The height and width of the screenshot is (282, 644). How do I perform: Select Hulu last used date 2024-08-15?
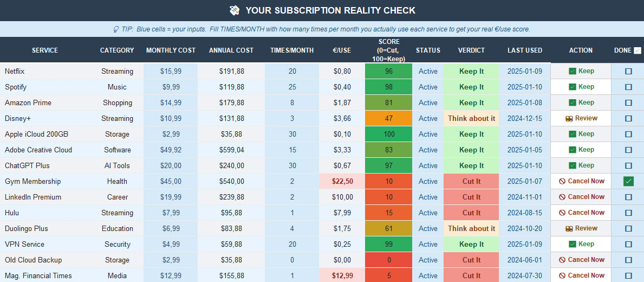pyautogui.click(x=525, y=213)
